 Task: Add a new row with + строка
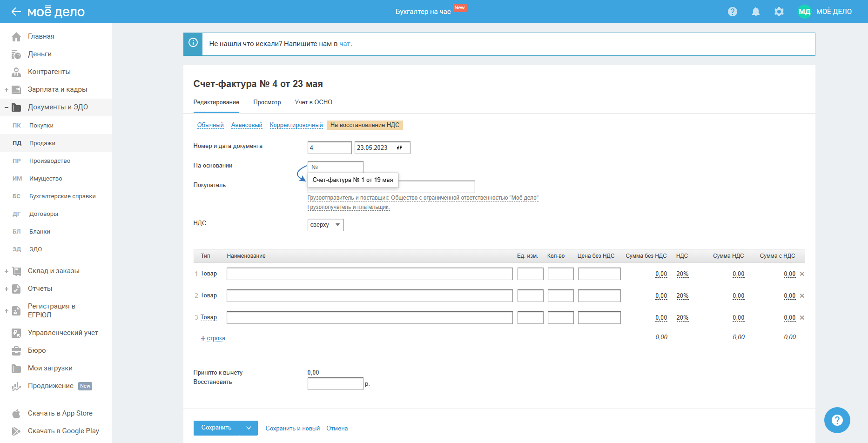(x=213, y=338)
